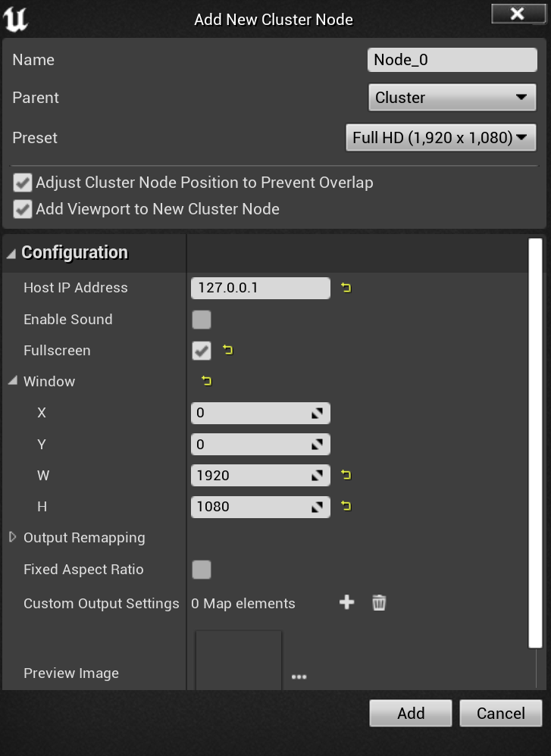Reset Window settings with yellow arrow

tap(206, 381)
